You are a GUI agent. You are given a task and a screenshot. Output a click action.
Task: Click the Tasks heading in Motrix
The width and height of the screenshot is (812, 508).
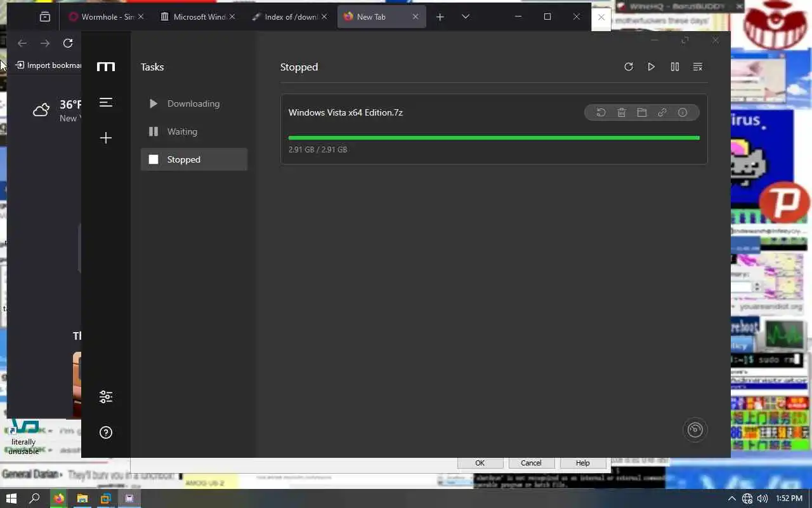click(x=152, y=67)
